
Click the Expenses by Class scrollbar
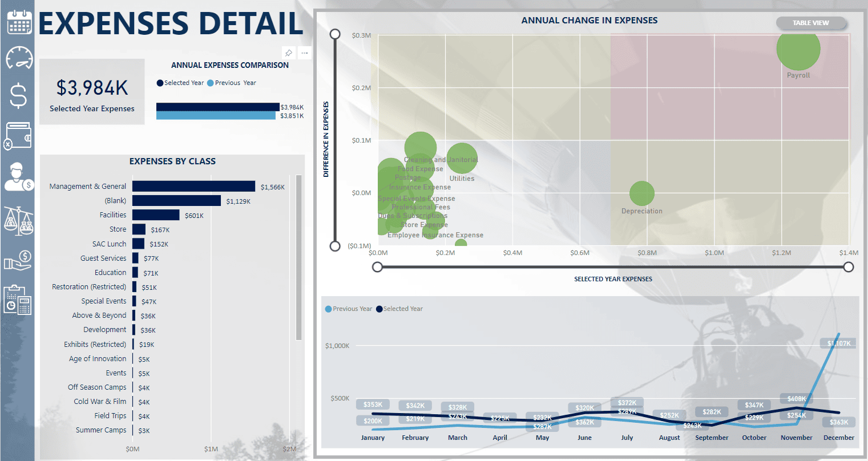[x=299, y=257]
